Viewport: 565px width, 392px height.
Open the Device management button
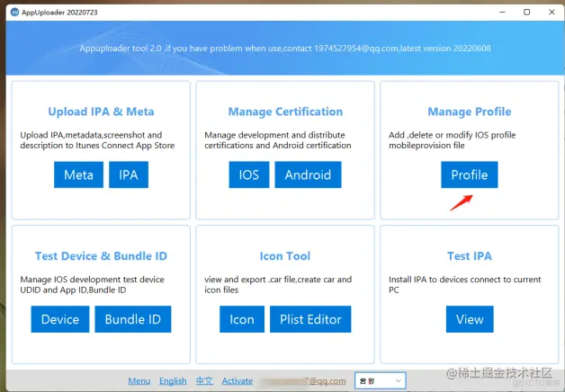pyautogui.click(x=60, y=319)
